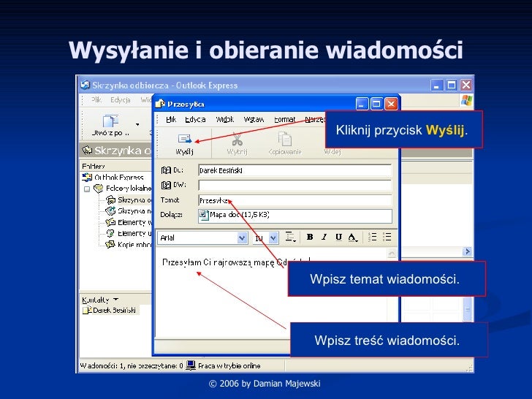Open the font color picker

353,237
